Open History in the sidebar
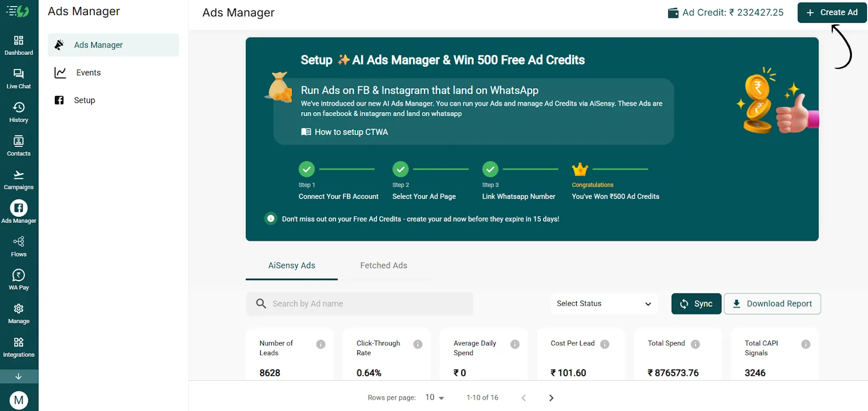The image size is (868, 411). point(19,112)
